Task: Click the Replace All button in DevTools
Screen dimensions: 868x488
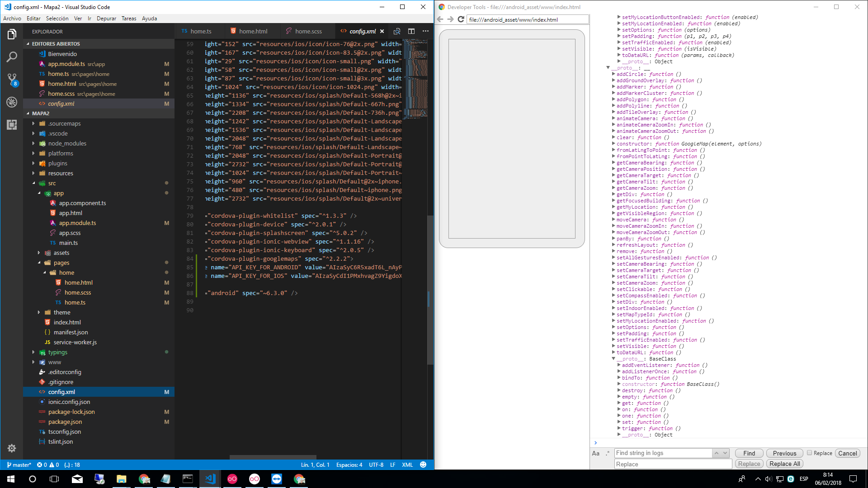Action: pos(784,464)
